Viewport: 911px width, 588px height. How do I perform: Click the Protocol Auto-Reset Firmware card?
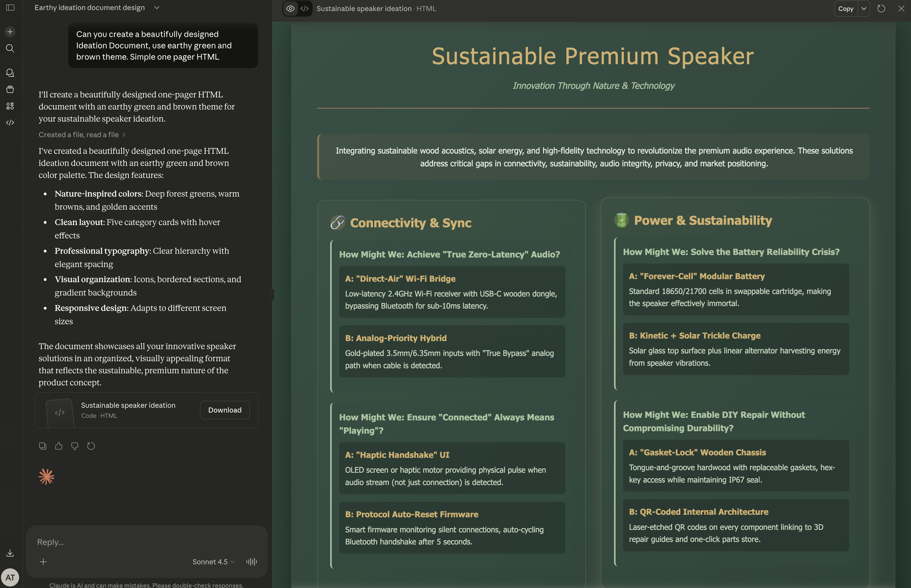[x=452, y=528]
